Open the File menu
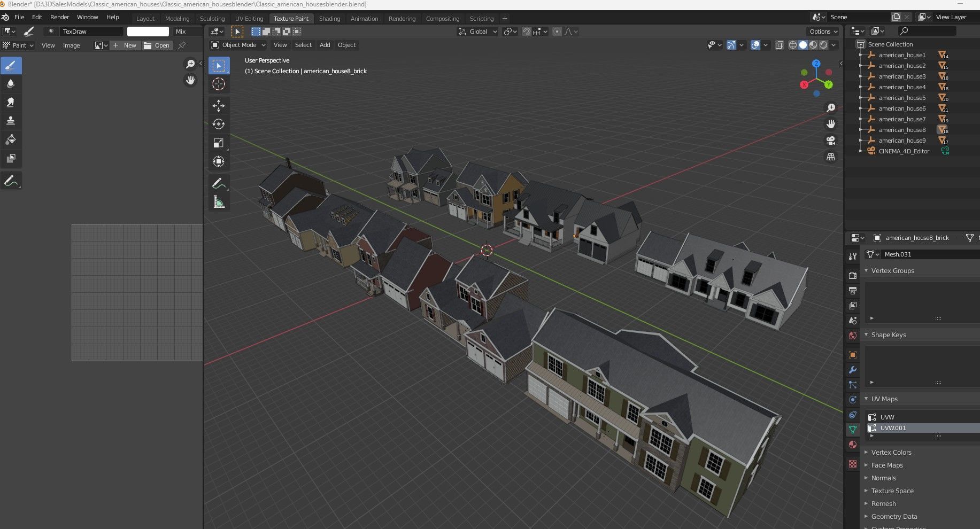 (x=19, y=17)
